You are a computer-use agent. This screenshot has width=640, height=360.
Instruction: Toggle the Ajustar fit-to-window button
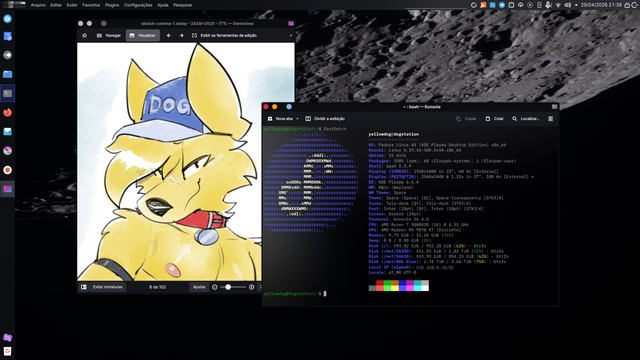pyautogui.click(x=199, y=287)
